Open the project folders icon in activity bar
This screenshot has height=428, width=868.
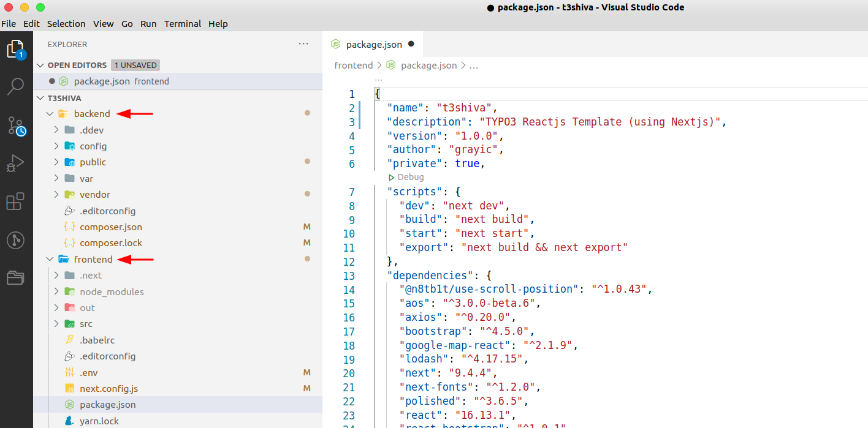[x=15, y=278]
